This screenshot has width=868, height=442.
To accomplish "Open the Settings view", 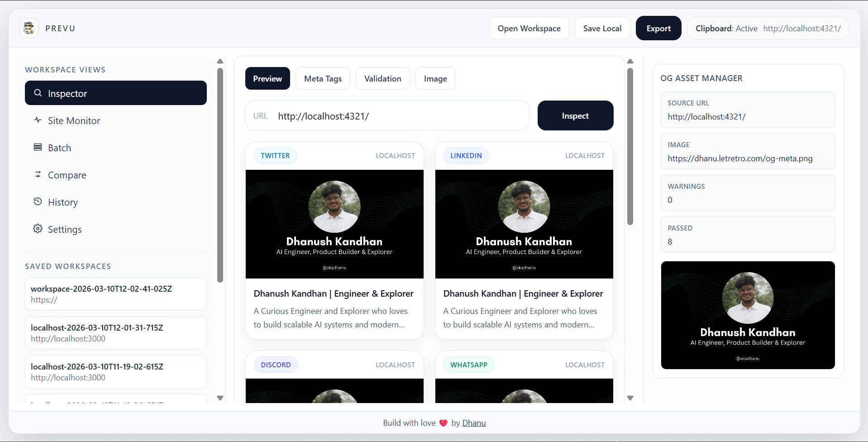I will (65, 229).
